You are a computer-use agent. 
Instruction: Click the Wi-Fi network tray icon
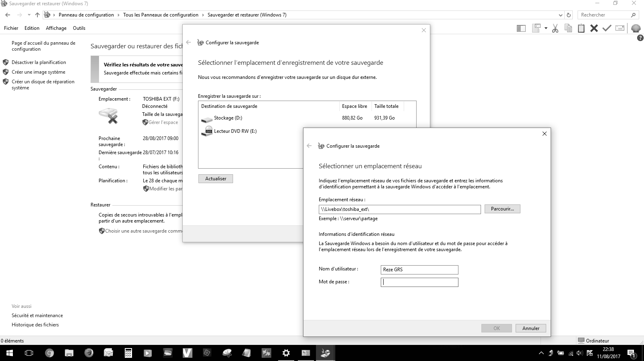[x=571, y=353]
